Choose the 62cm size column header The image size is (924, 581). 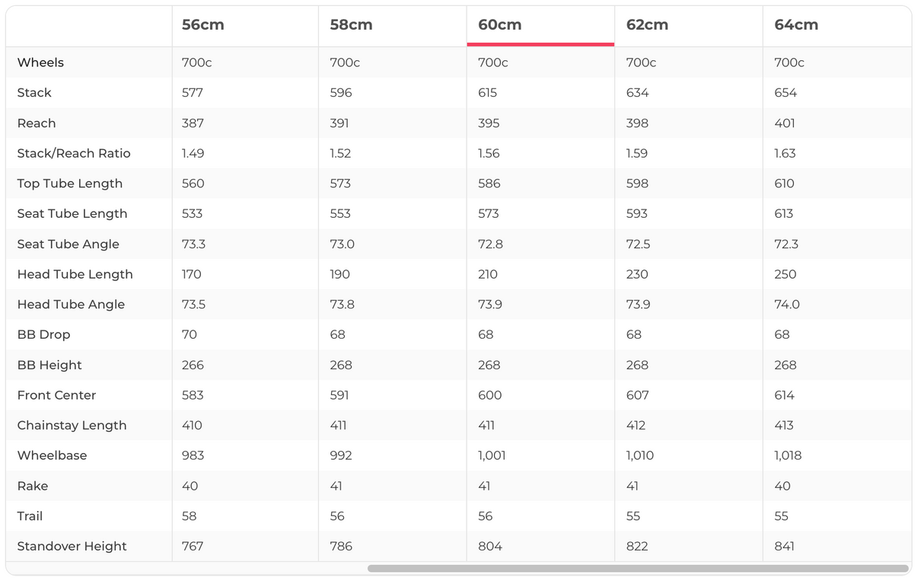pos(647,25)
